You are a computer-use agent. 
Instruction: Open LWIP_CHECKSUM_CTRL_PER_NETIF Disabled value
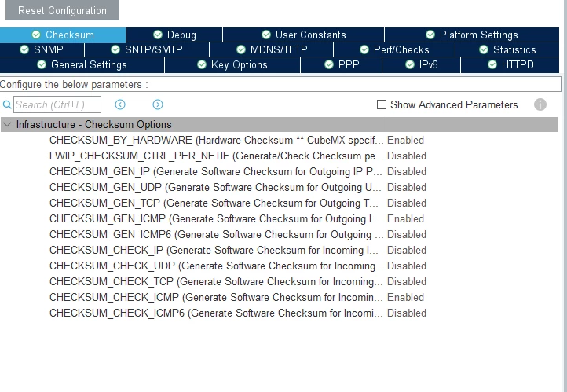407,156
